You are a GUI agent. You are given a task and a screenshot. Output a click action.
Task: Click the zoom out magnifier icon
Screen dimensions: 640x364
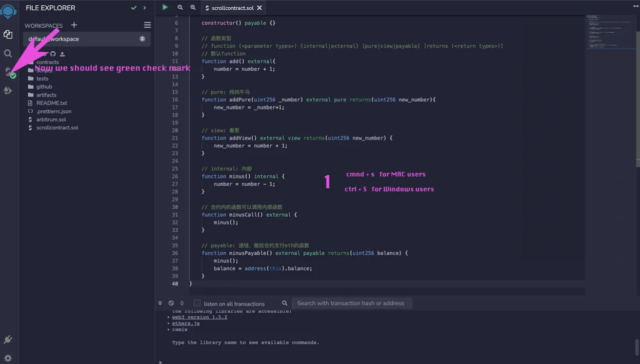[180, 7]
